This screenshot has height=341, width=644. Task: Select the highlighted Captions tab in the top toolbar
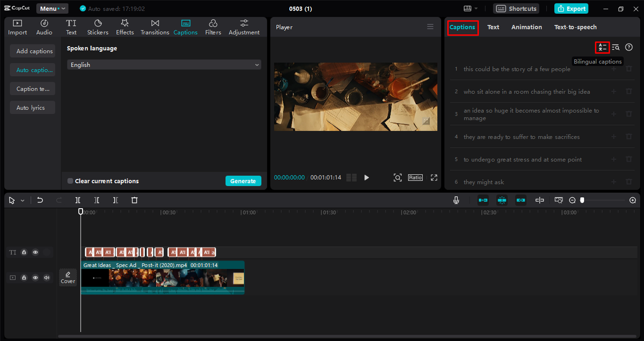click(x=185, y=27)
